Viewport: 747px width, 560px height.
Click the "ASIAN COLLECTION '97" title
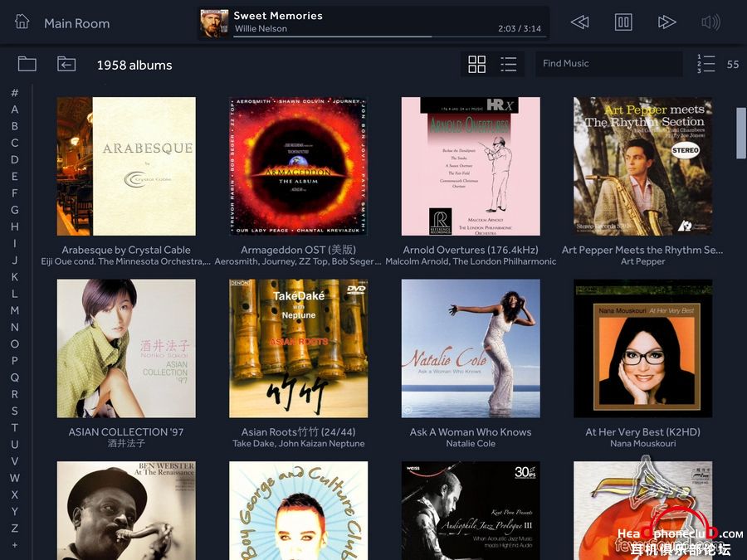click(x=126, y=432)
